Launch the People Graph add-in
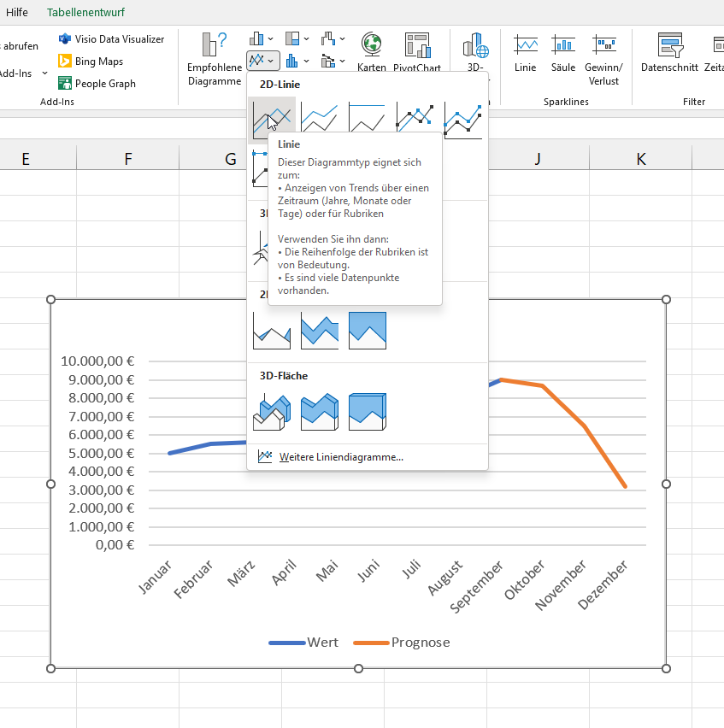Screen dimensions: 724x728 coord(97,84)
